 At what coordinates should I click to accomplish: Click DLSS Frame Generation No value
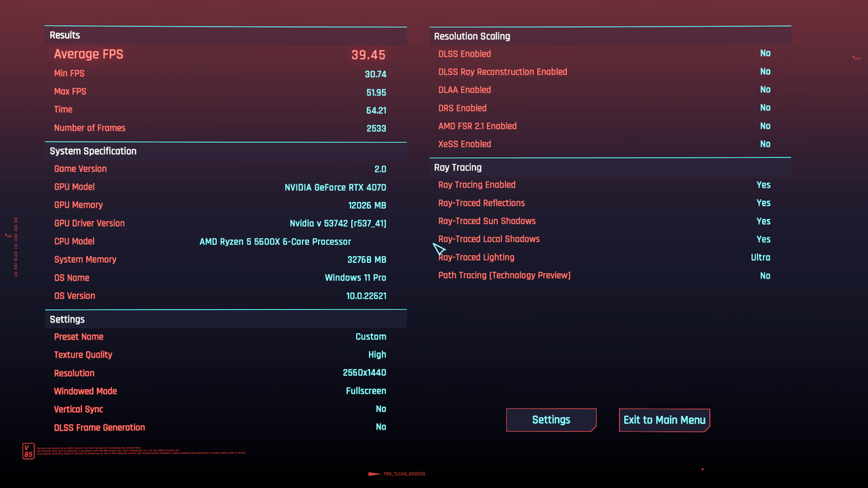click(381, 427)
